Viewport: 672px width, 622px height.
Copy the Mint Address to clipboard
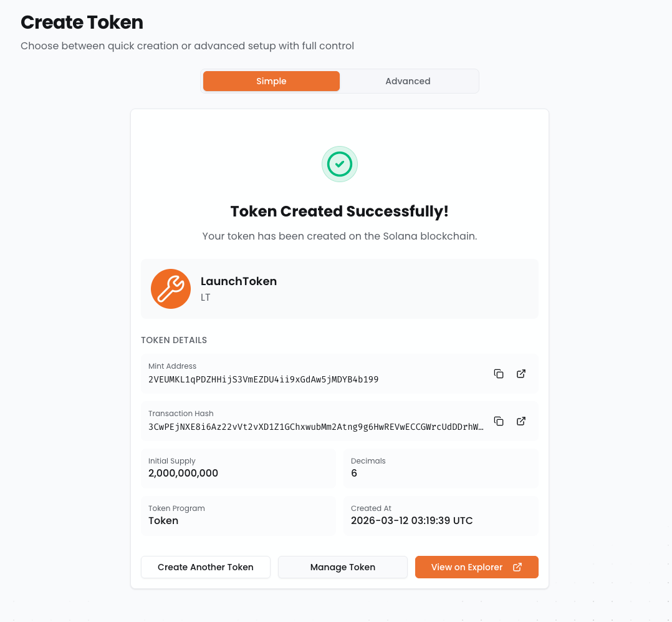coord(499,374)
